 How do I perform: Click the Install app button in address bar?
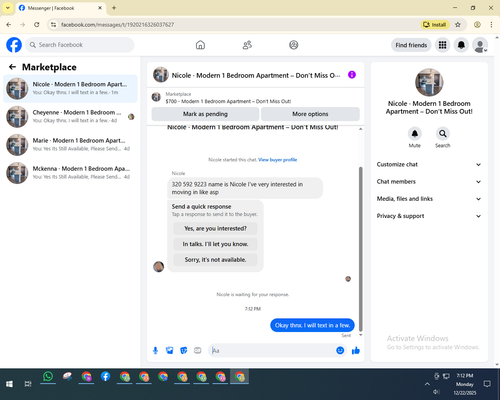pyautogui.click(x=435, y=25)
